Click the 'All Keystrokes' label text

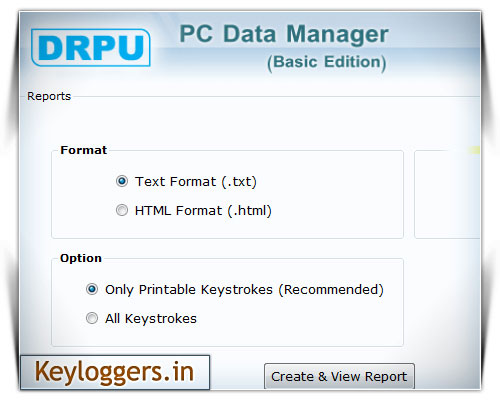(151, 319)
